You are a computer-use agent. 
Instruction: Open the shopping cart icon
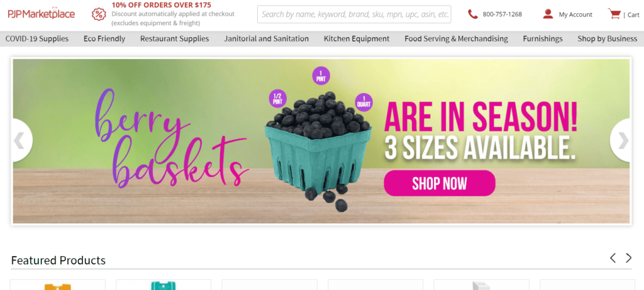point(614,14)
